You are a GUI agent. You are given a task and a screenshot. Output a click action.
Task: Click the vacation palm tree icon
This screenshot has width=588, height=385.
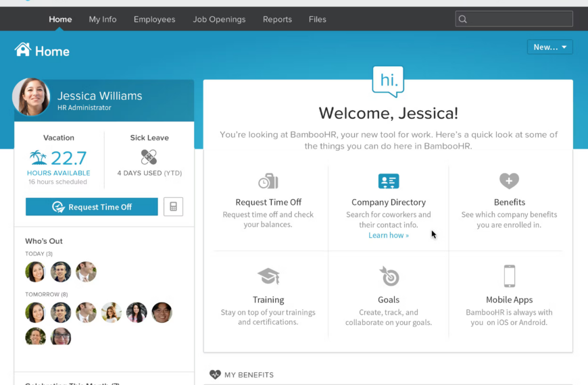coord(39,158)
